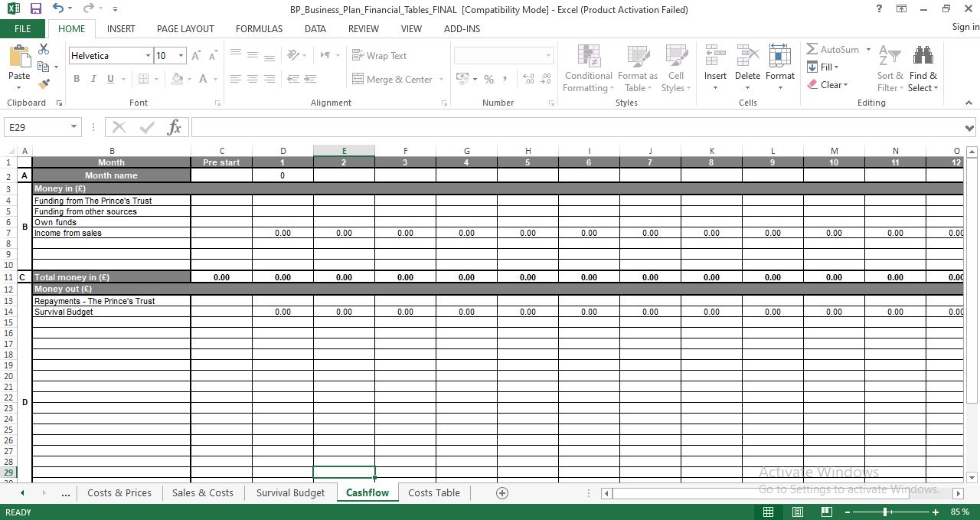Open the Name Box dropdown arrow
The height and width of the screenshot is (520, 980).
(73, 127)
